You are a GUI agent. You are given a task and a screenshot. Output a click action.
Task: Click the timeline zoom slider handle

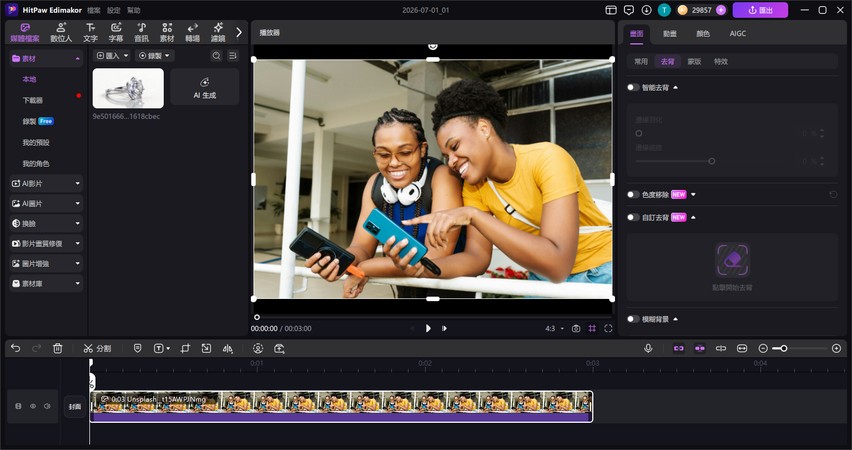click(784, 348)
